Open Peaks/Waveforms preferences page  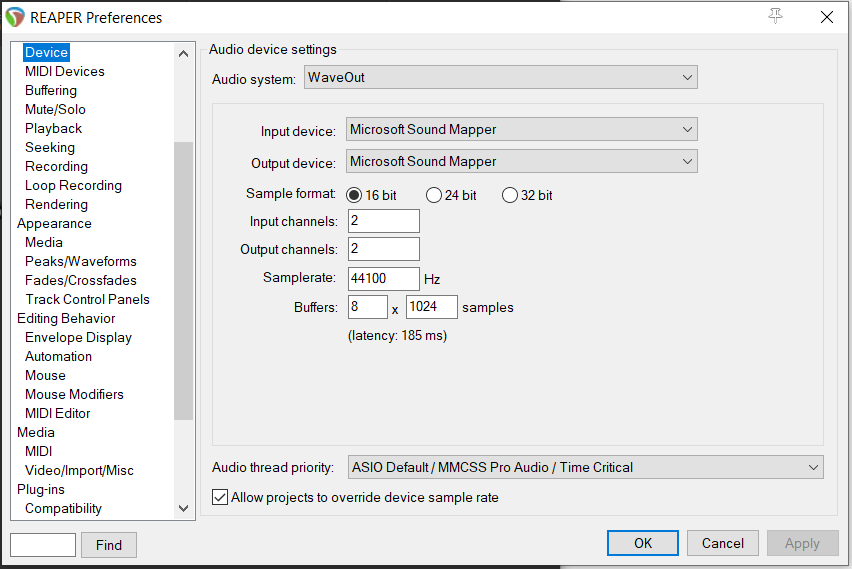(81, 261)
